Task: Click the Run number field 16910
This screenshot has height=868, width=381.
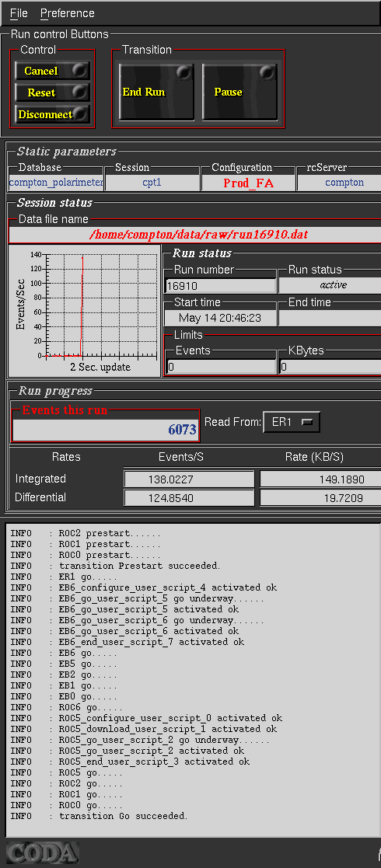Action: 220,286
